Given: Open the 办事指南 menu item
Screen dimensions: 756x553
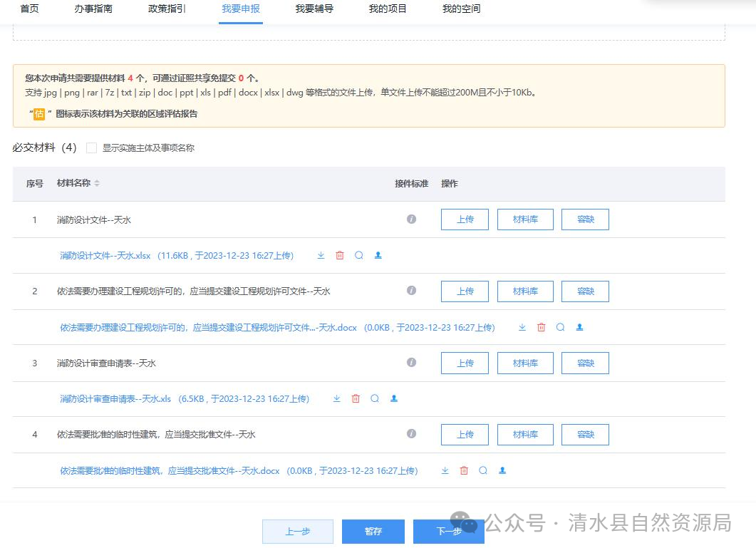Looking at the screenshot, I should [91, 9].
